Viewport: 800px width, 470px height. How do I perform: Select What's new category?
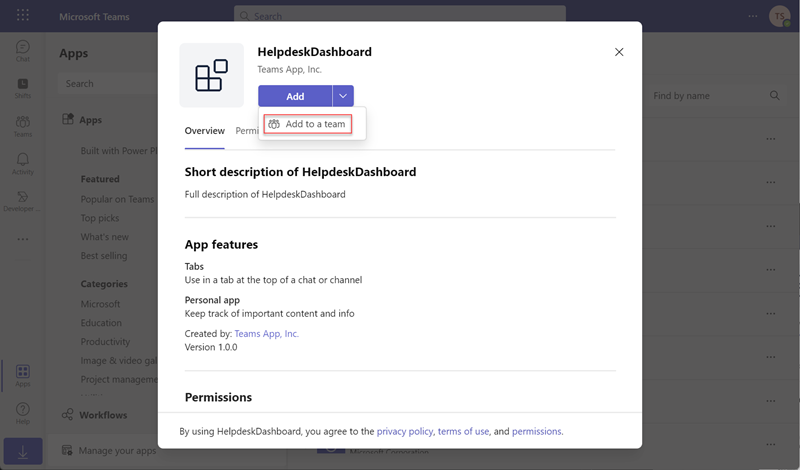[x=105, y=237]
